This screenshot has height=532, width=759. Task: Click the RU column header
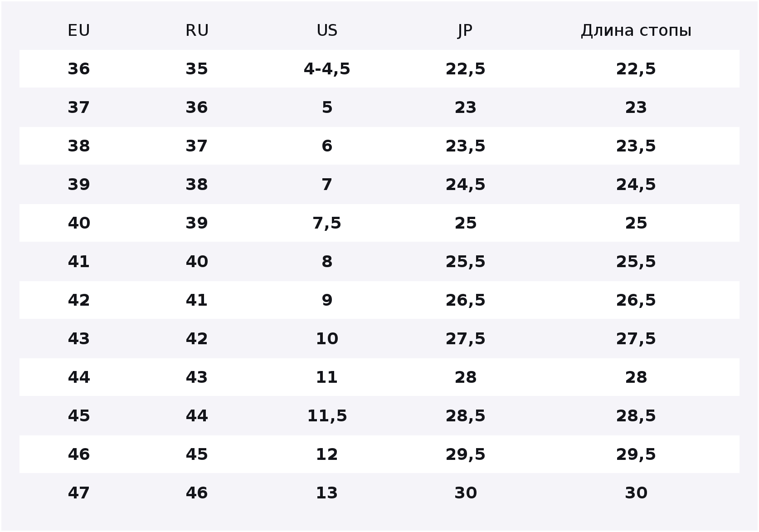(197, 30)
